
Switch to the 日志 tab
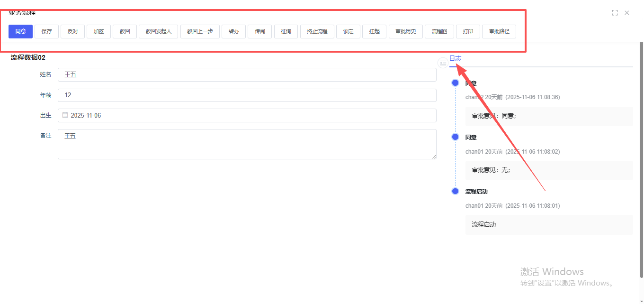pyautogui.click(x=455, y=58)
